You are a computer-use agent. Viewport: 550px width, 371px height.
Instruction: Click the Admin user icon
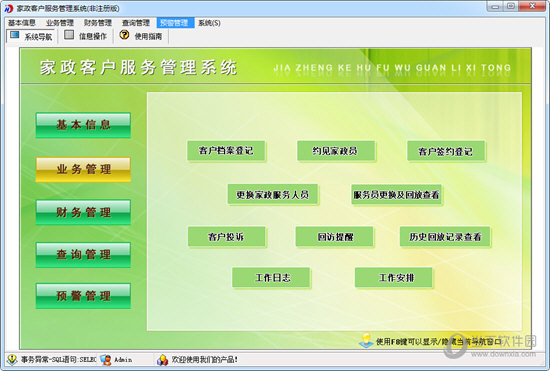[x=106, y=359]
